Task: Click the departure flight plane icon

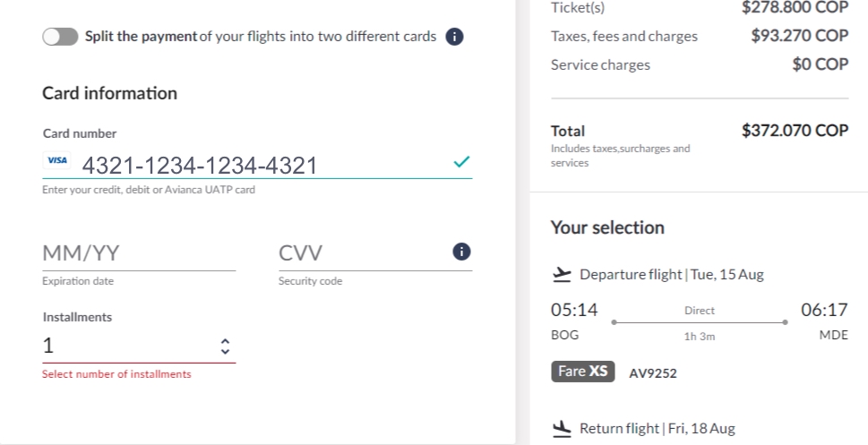Action: (x=562, y=274)
